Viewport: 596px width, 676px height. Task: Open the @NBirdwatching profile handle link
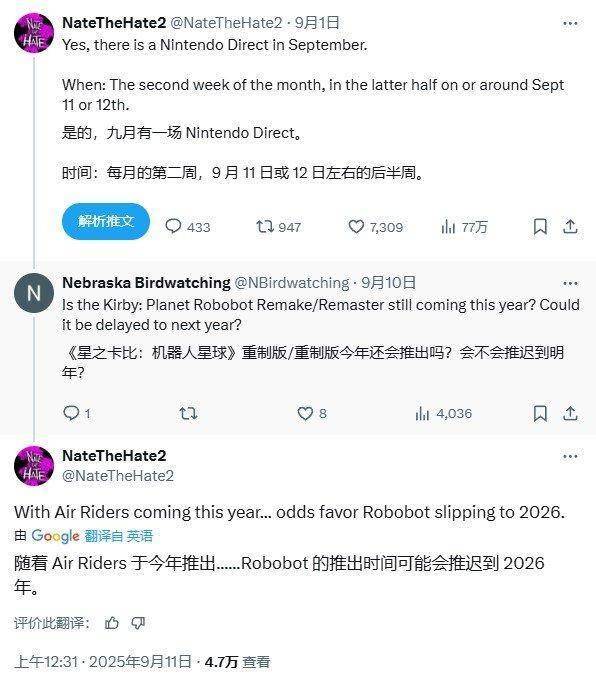pos(292,283)
